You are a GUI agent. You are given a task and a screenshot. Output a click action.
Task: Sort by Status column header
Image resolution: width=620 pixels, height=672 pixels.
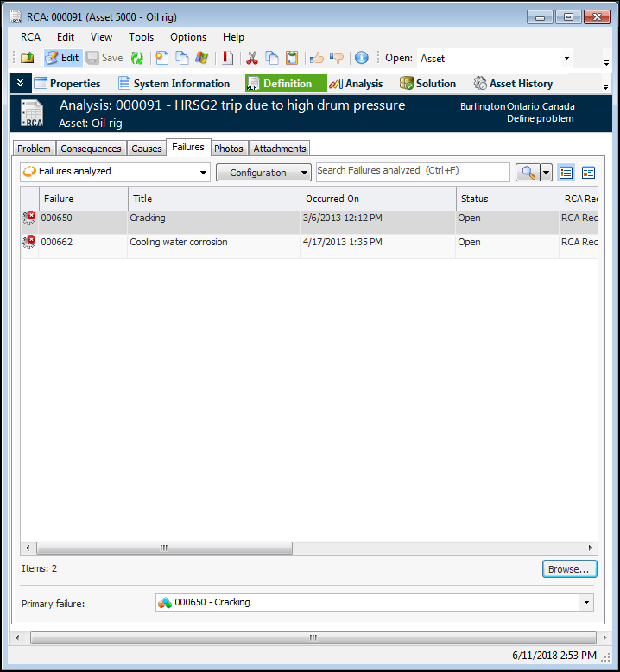[x=508, y=199]
